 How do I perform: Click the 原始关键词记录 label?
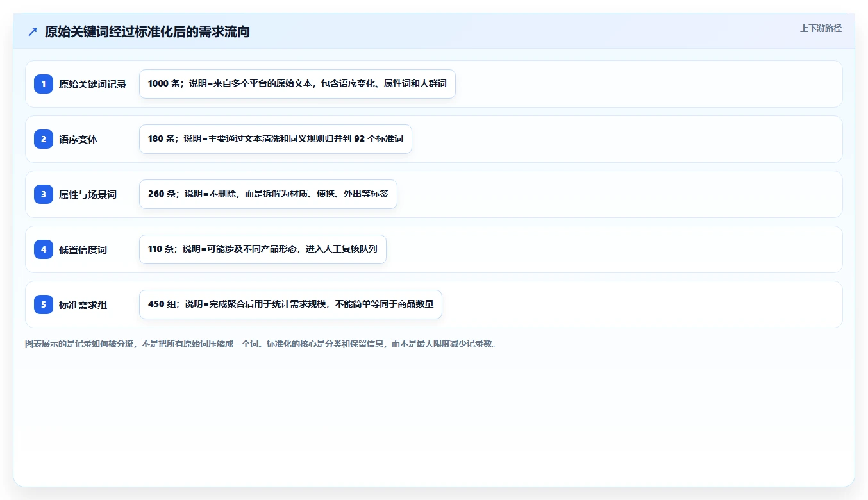tap(93, 85)
